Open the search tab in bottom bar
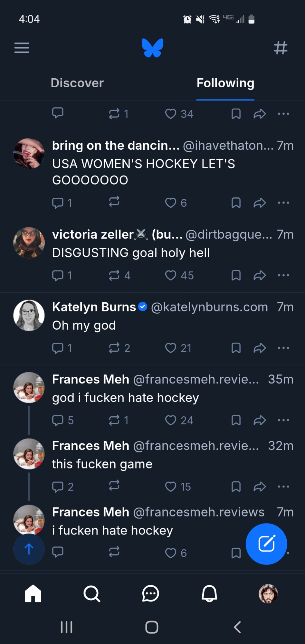This screenshot has width=305, height=644. click(92, 593)
